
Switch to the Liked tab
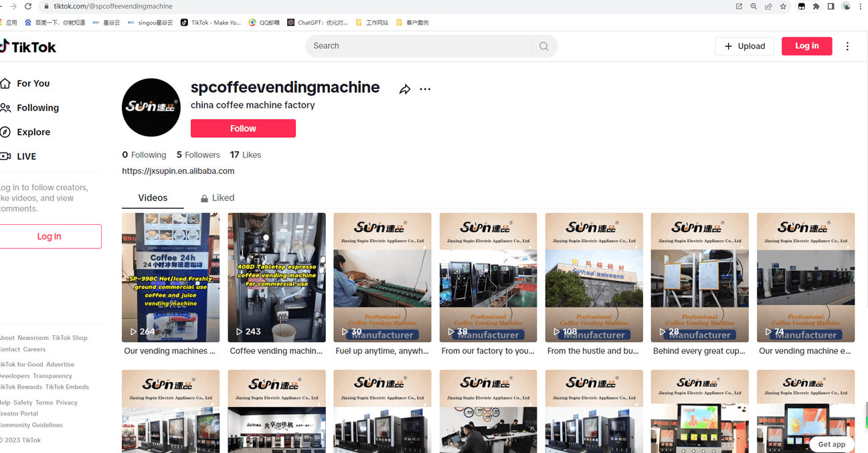point(218,198)
